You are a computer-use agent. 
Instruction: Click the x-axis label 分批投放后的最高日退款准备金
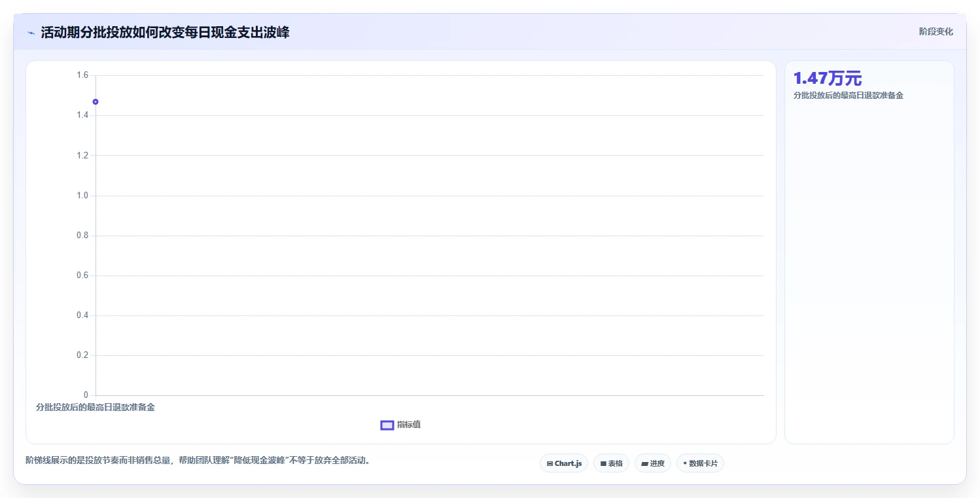[x=96, y=407]
